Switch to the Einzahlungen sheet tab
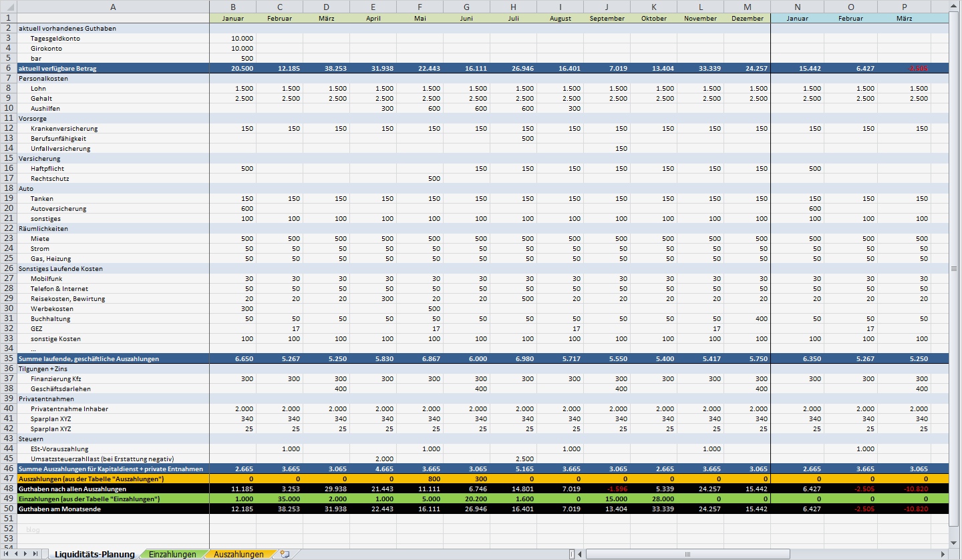Image resolution: width=962 pixels, height=560 pixels. [x=172, y=554]
